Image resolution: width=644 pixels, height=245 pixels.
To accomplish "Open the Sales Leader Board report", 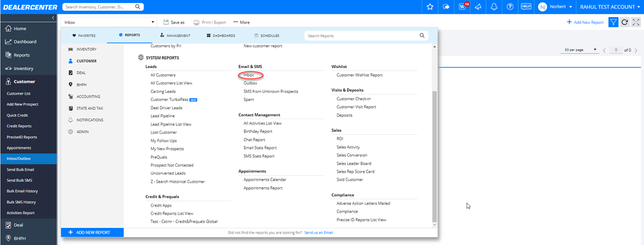I will (354, 164).
